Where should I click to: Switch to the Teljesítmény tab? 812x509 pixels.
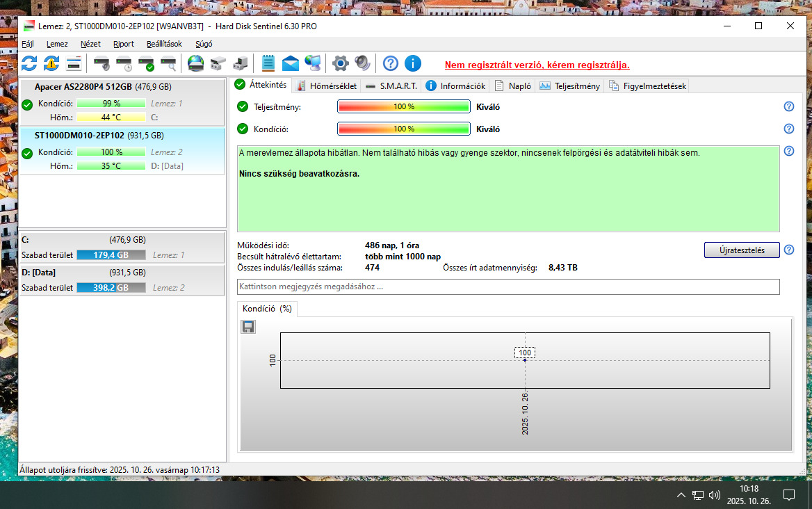[x=569, y=86]
